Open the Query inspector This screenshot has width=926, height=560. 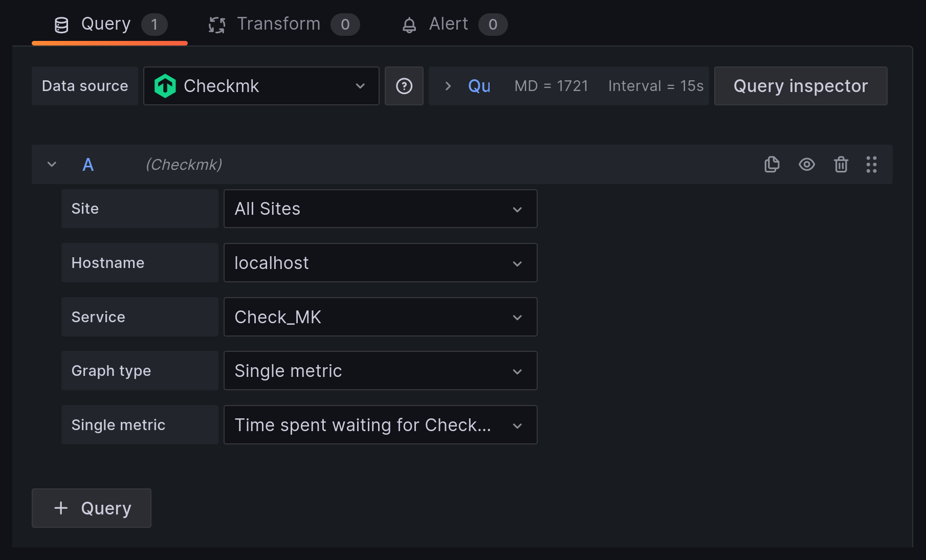coord(800,86)
